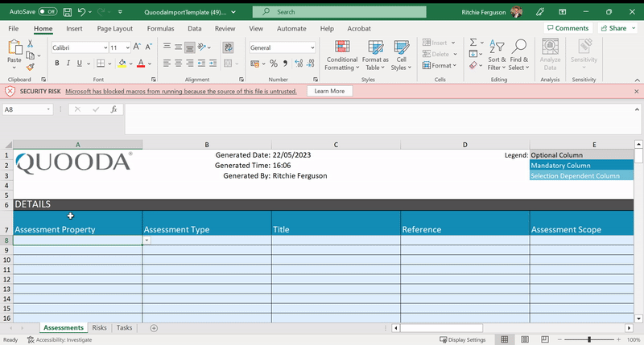The image size is (644, 345).
Task: Click the Learn More button
Action: tap(329, 91)
